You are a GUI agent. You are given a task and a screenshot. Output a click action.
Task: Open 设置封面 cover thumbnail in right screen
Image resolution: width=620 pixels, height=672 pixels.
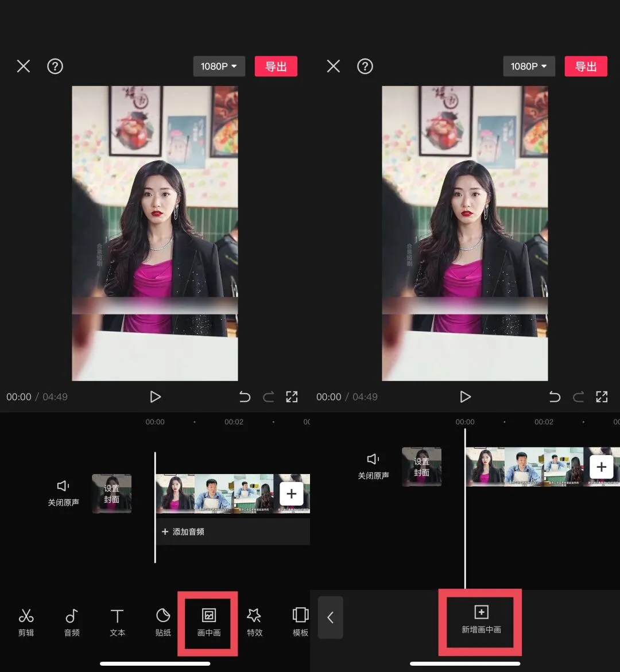pyautogui.click(x=421, y=467)
